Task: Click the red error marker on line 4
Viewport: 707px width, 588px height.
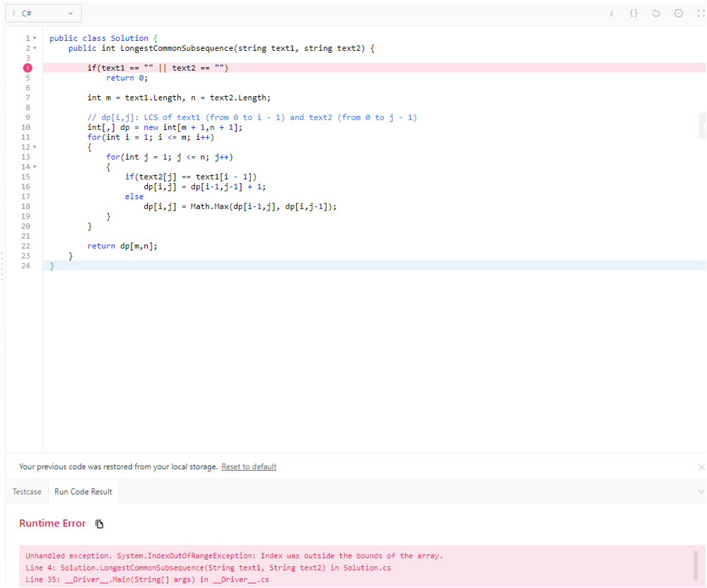Action: pyautogui.click(x=28, y=68)
